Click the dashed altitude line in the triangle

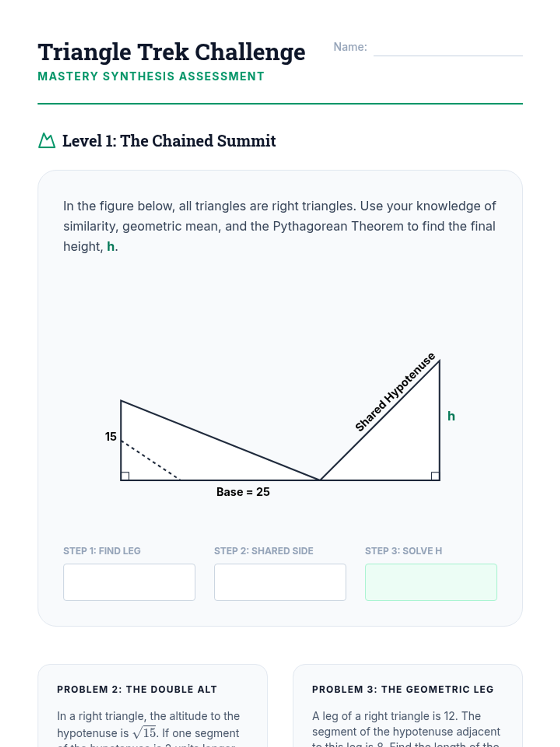(x=150, y=460)
